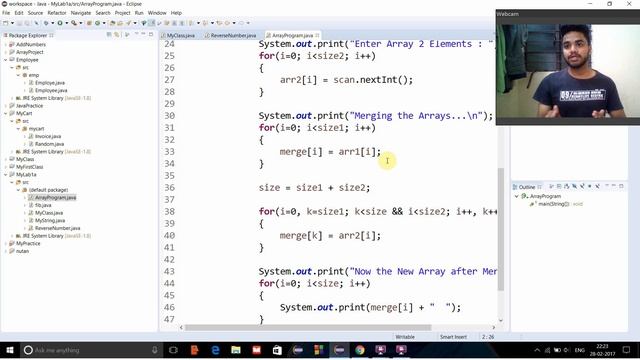
Task: Collapse the MyCart project
Action: tap(6, 113)
